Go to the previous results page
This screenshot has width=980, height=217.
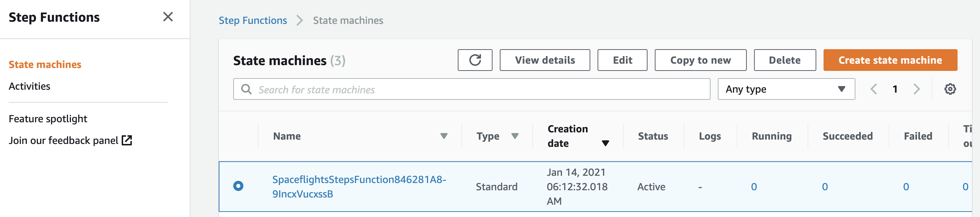(x=874, y=89)
